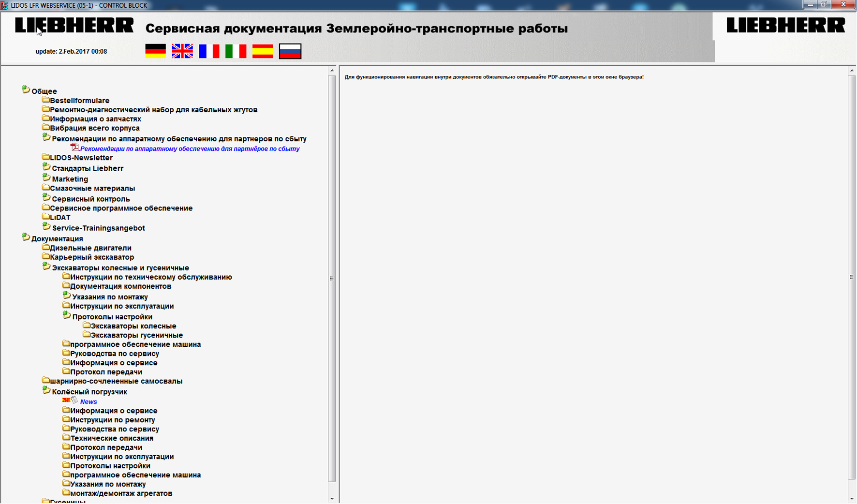This screenshot has width=857, height=504.
Task: Collapse the Протоколы настройки folder under excavators
Action: point(67,315)
